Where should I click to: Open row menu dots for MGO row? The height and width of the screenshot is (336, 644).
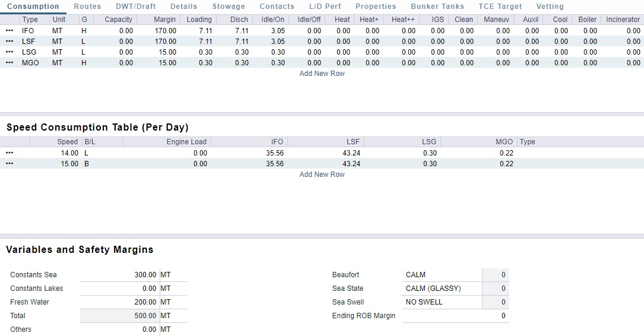[9, 63]
